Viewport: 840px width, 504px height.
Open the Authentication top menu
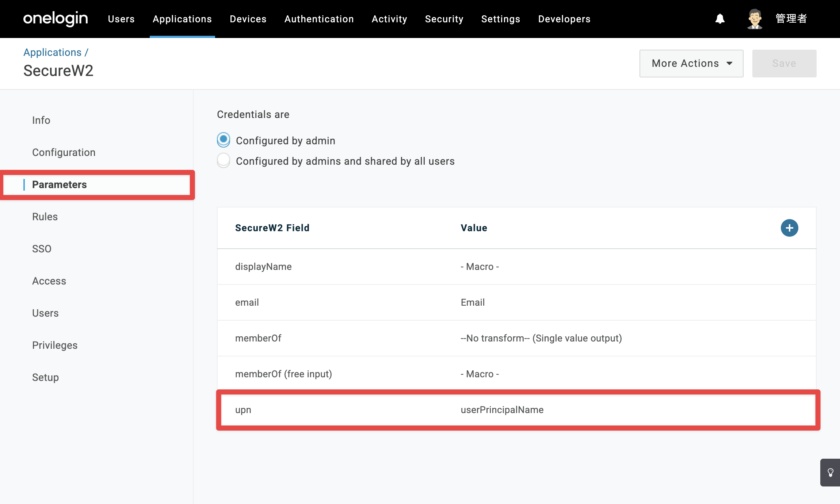pyautogui.click(x=319, y=19)
